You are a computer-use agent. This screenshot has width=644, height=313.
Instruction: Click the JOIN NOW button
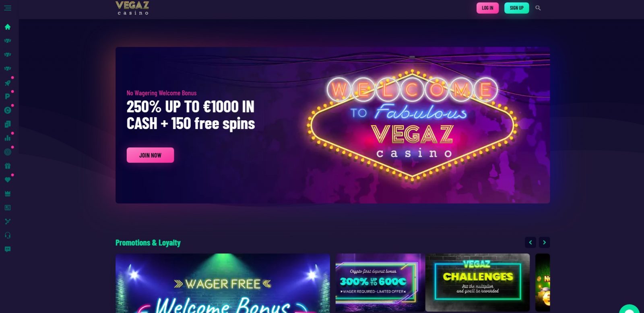150,155
